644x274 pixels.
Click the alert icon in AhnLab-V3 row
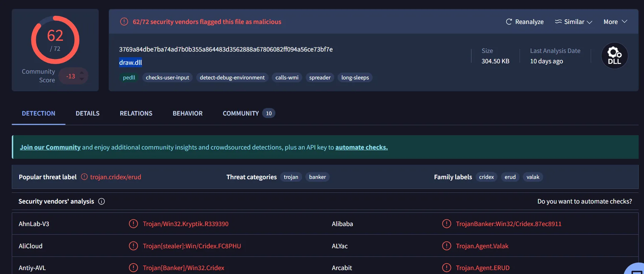tap(133, 224)
